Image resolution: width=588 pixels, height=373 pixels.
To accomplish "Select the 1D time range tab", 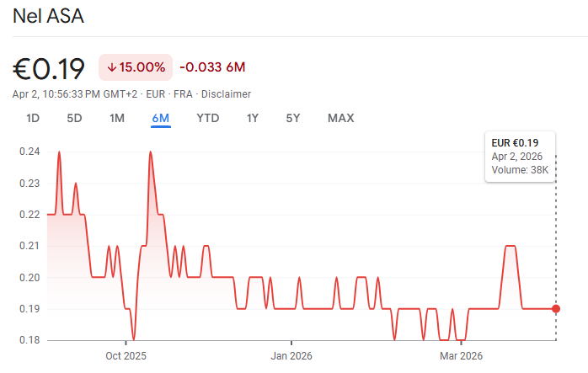I will tap(33, 118).
